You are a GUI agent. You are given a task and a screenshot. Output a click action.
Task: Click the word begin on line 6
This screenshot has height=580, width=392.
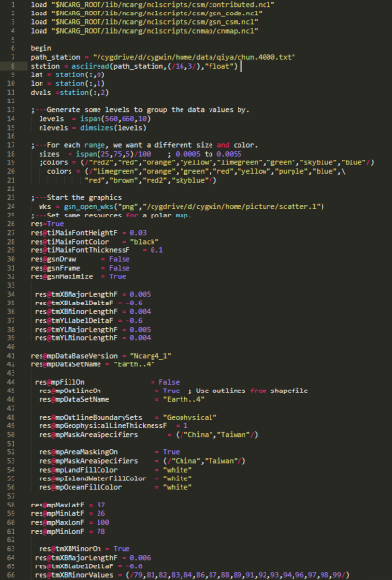tap(41, 48)
